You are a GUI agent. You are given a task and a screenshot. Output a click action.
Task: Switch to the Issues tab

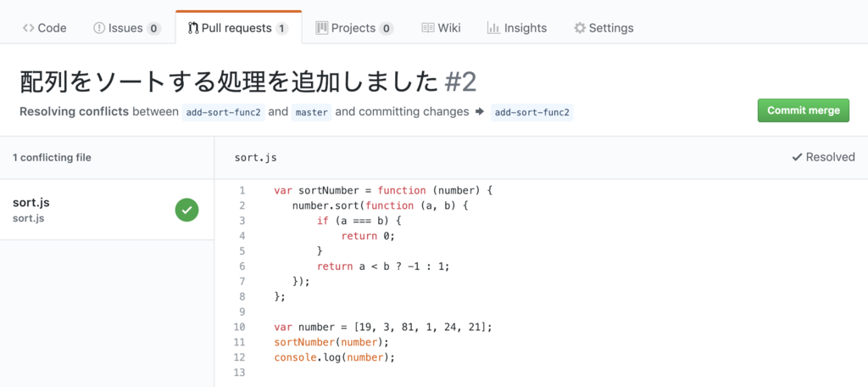[127, 28]
